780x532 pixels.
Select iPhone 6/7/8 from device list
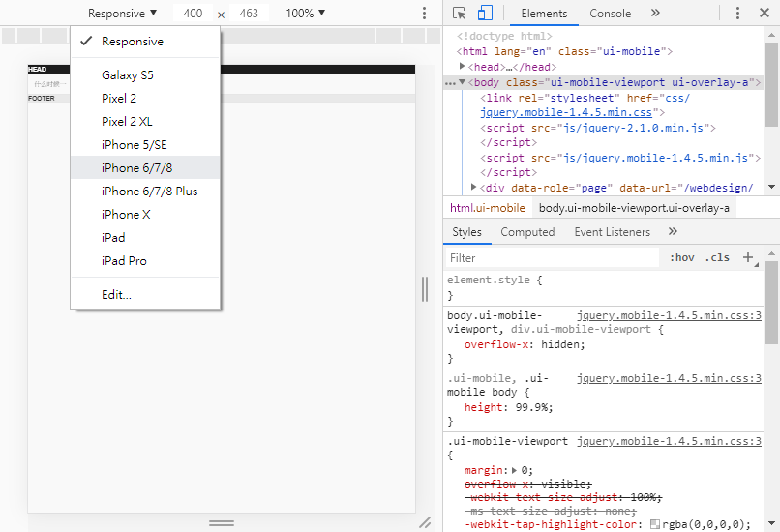click(137, 168)
